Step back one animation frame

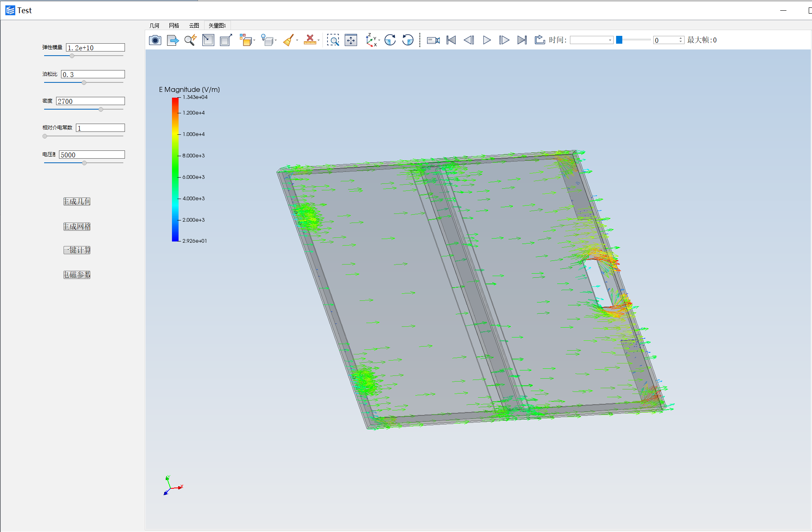click(x=469, y=40)
